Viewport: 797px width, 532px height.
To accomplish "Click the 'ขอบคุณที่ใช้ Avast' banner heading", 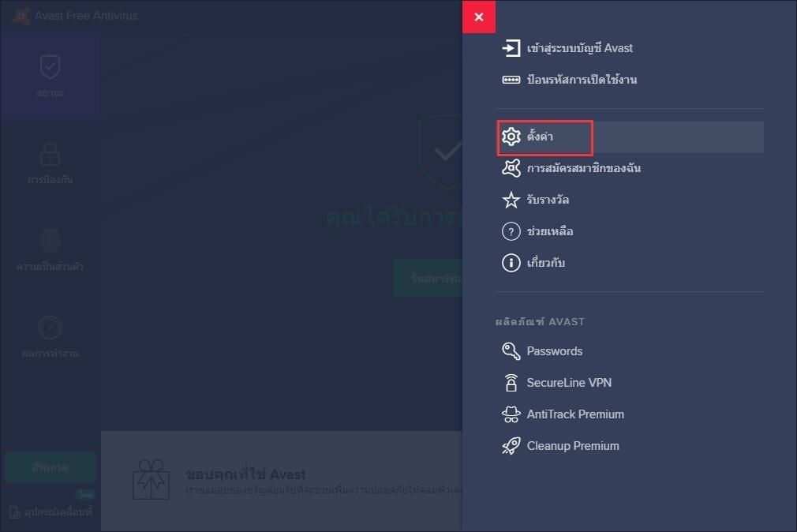I will click(245, 474).
